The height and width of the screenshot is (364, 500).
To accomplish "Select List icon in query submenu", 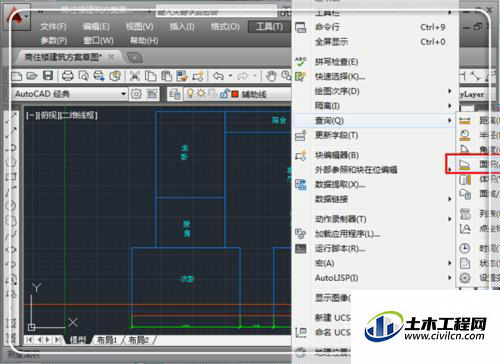I will pyautogui.click(x=465, y=214).
